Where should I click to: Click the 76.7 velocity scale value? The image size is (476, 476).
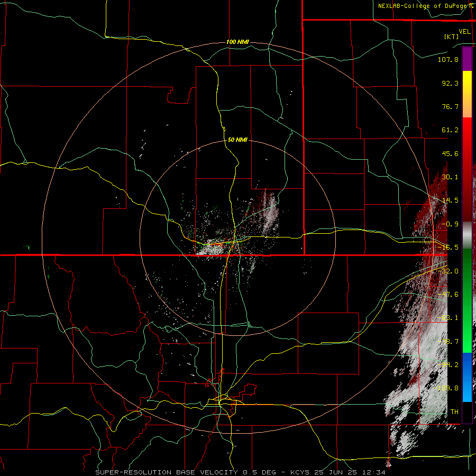pyautogui.click(x=450, y=106)
